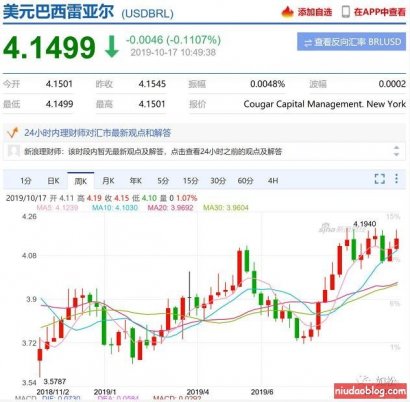
Task: Select the 60分 interval tab
Action: click(245, 181)
